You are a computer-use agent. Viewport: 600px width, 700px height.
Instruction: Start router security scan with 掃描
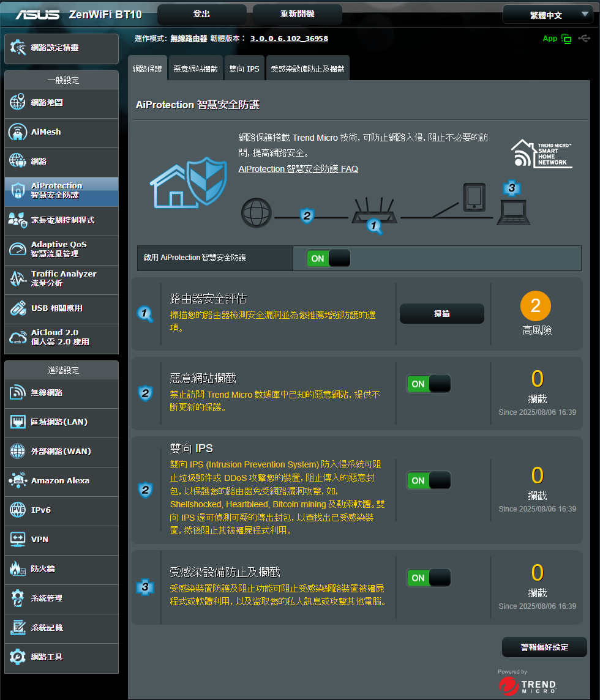442,313
